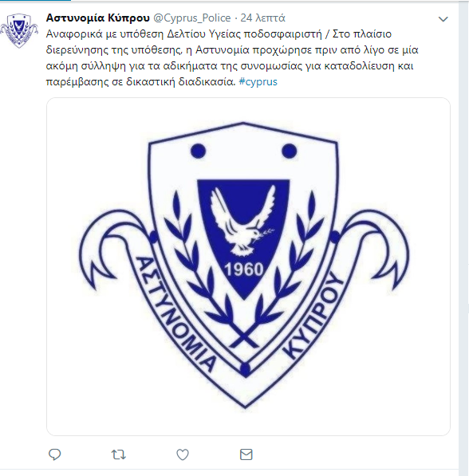Screen dimensions: 469x476
Task: Open the attached police emblem image
Action: 248,266
